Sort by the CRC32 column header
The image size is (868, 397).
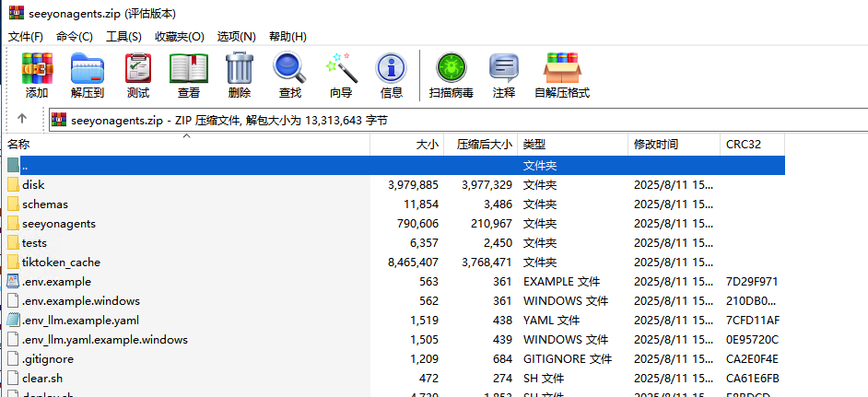click(752, 145)
